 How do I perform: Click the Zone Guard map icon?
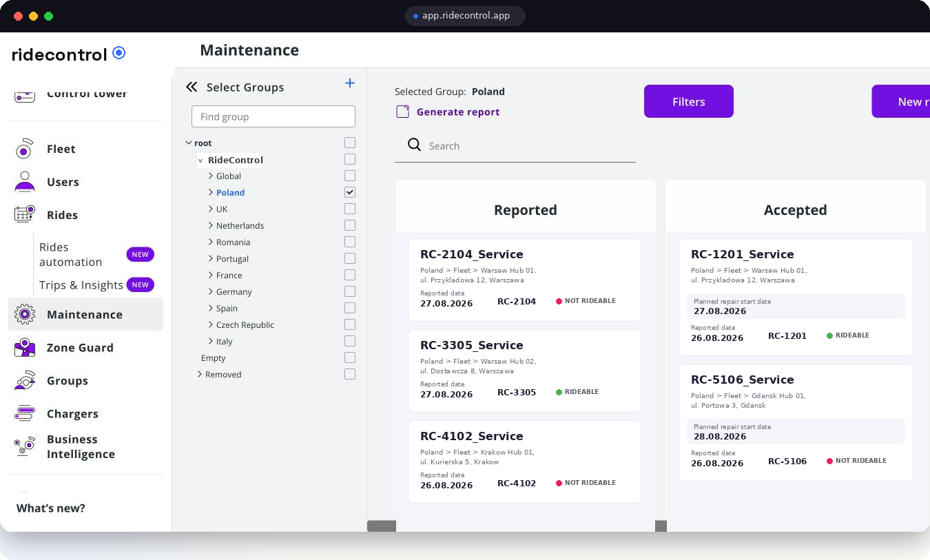(x=24, y=348)
